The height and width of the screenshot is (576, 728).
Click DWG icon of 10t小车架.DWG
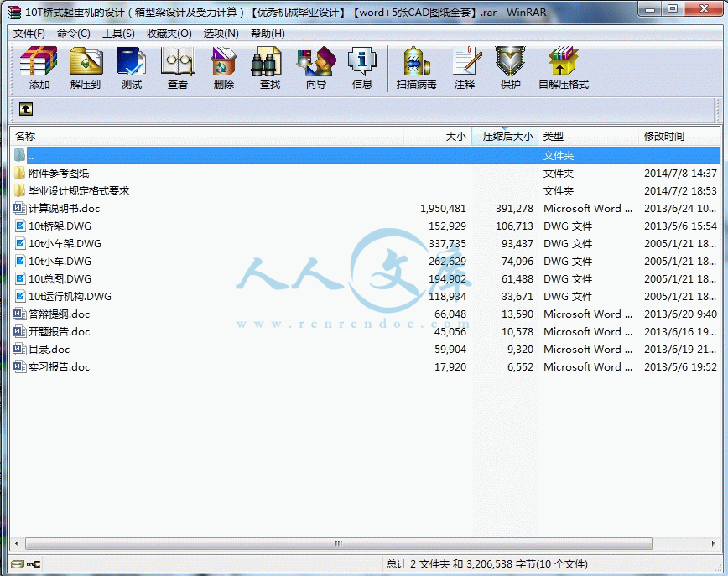click(20, 244)
